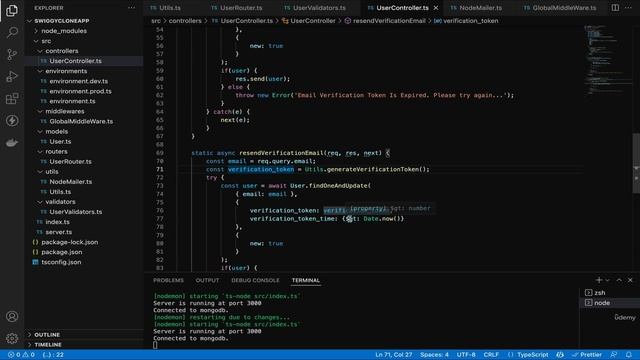Open the notifications bell
The width and height of the screenshot is (640, 360).
[629, 355]
